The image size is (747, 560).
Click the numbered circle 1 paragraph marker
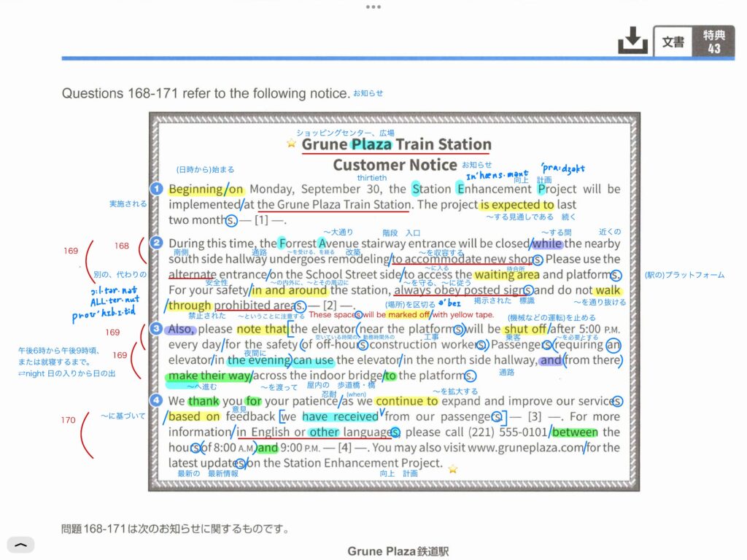(157, 189)
